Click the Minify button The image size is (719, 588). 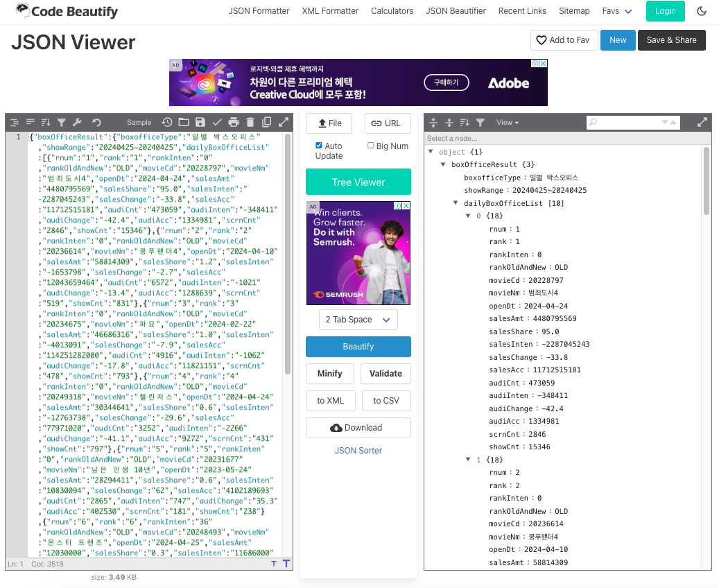pos(330,374)
